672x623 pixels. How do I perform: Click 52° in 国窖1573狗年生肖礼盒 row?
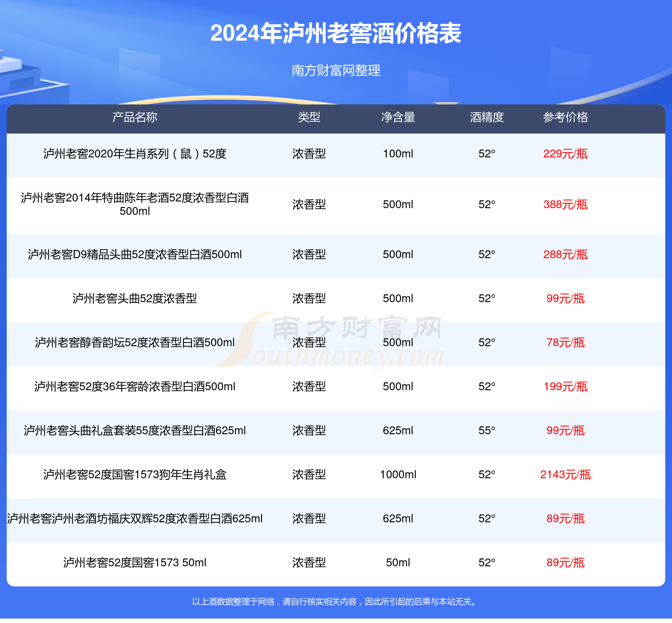pos(487,475)
